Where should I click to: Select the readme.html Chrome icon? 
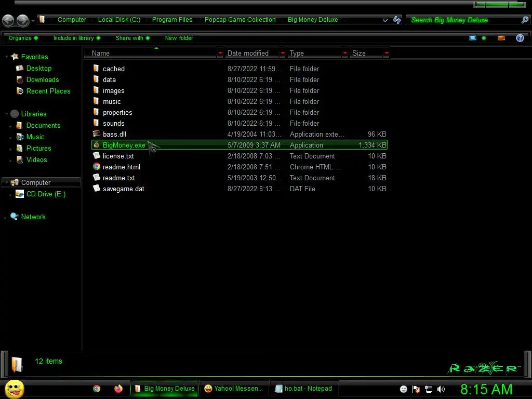[x=97, y=167]
